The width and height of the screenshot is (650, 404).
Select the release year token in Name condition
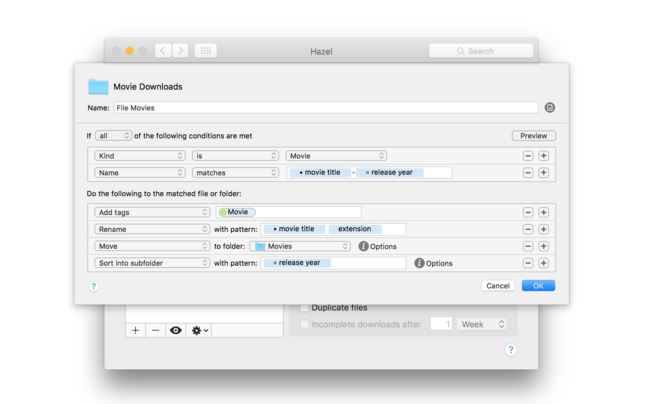tap(390, 172)
